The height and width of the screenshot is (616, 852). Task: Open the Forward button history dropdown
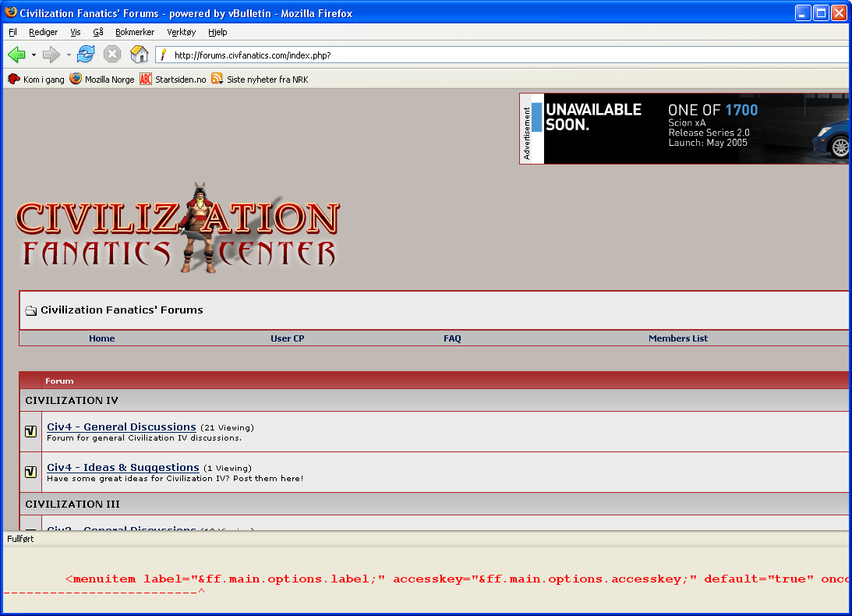click(69, 55)
